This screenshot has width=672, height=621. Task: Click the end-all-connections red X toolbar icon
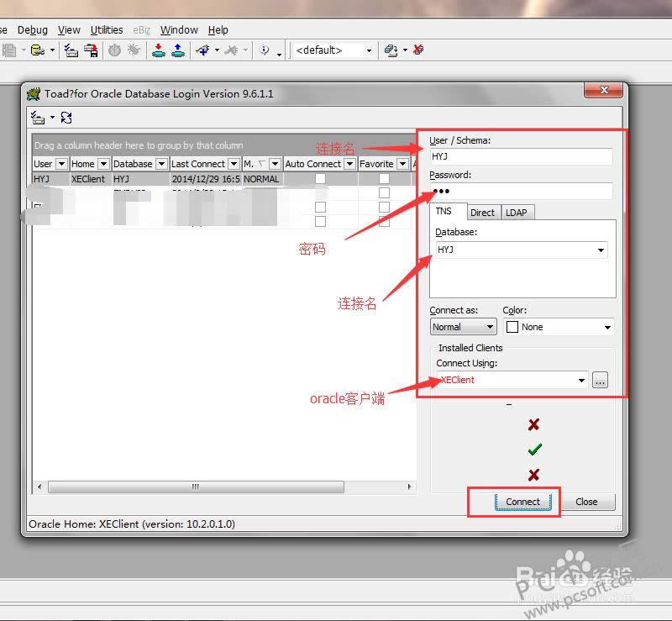click(x=418, y=50)
